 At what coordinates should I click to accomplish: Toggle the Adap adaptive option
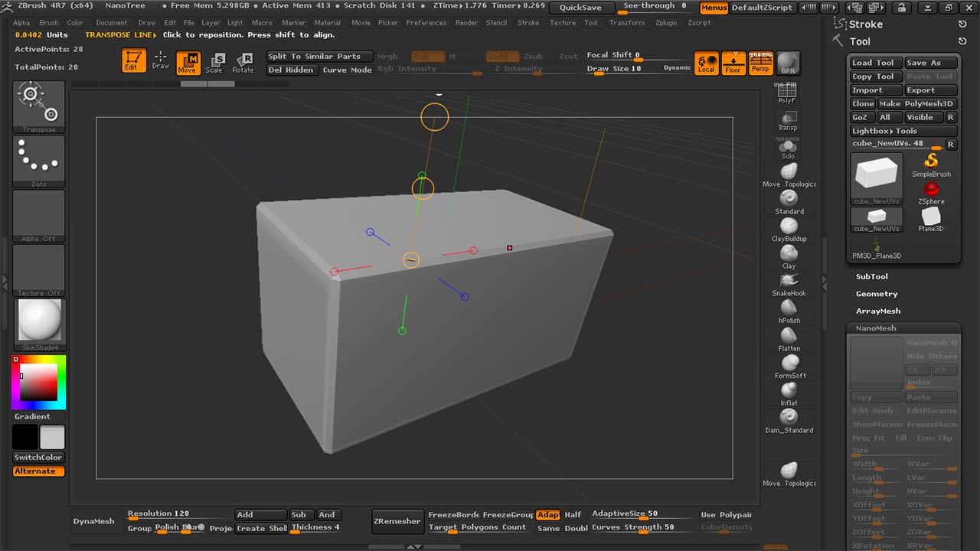tap(547, 515)
